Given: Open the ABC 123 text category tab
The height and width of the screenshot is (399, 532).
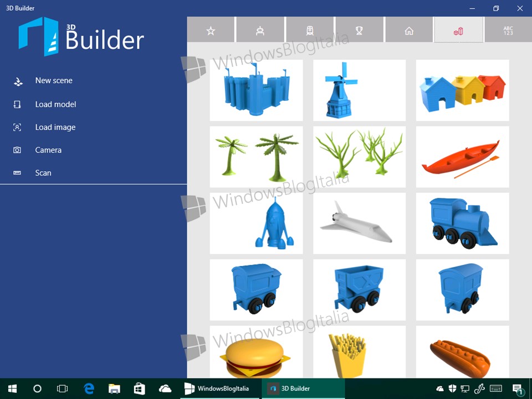Looking at the screenshot, I should (508, 30).
